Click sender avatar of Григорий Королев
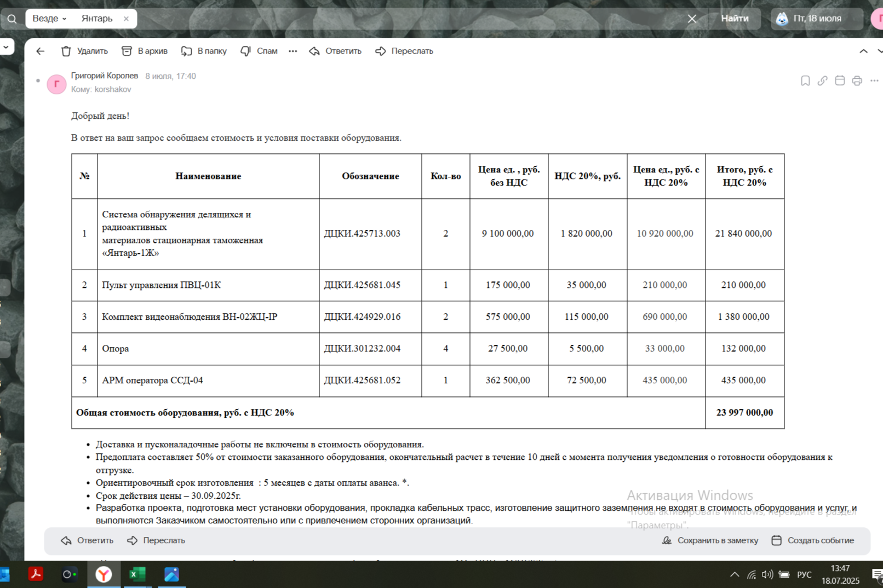The width and height of the screenshot is (883, 588). coord(56,84)
